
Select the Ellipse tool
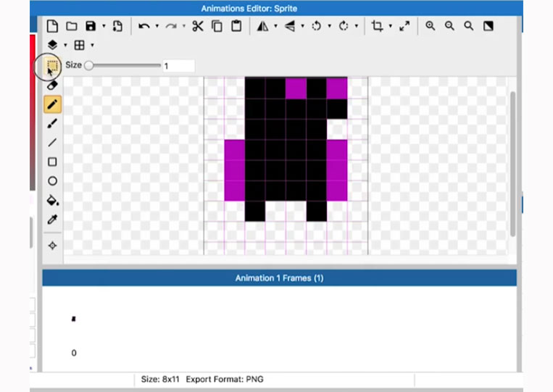click(x=52, y=181)
